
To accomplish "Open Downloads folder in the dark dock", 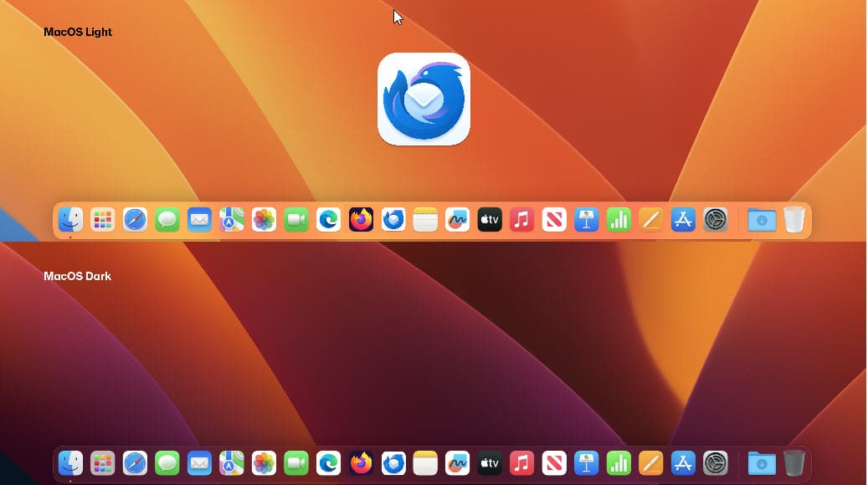I will coord(762,463).
